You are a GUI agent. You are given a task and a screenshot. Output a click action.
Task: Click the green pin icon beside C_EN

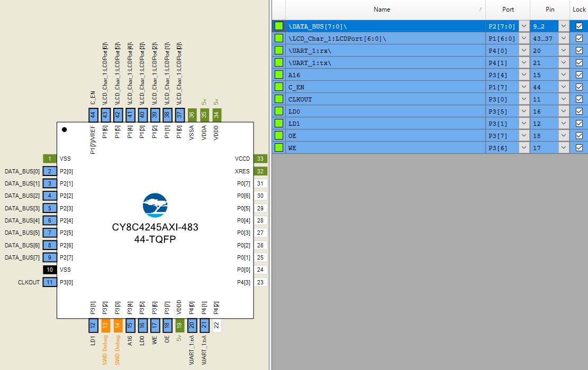pyautogui.click(x=278, y=87)
